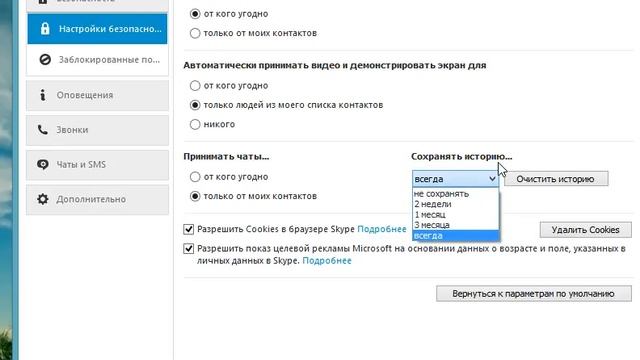This screenshot has height=360, width=640.
Task: Click the 'Удалить Cookies' button
Action: 585,230
